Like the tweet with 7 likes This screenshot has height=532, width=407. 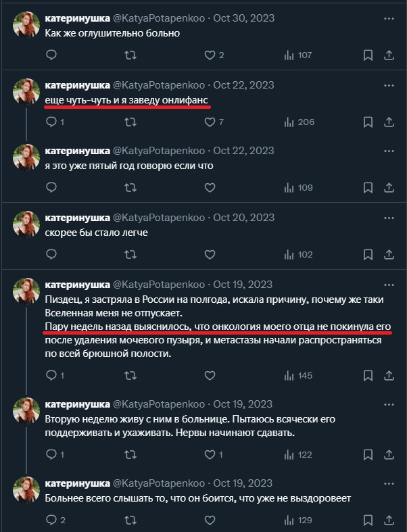[210, 122]
